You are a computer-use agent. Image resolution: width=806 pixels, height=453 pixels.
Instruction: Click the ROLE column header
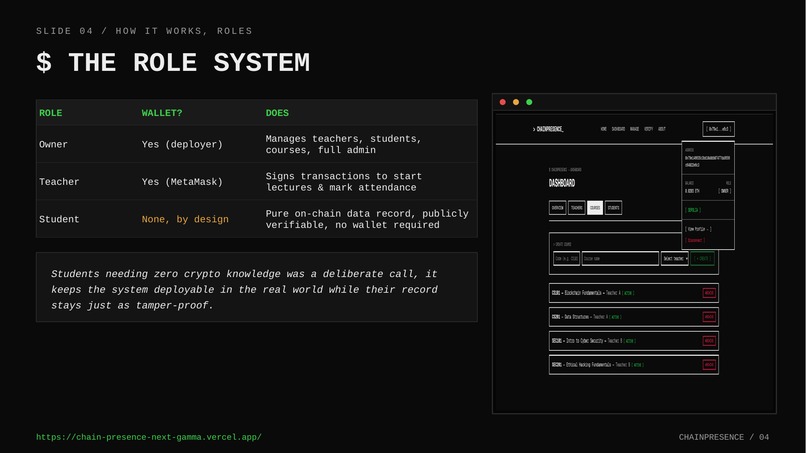[x=50, y=113]
